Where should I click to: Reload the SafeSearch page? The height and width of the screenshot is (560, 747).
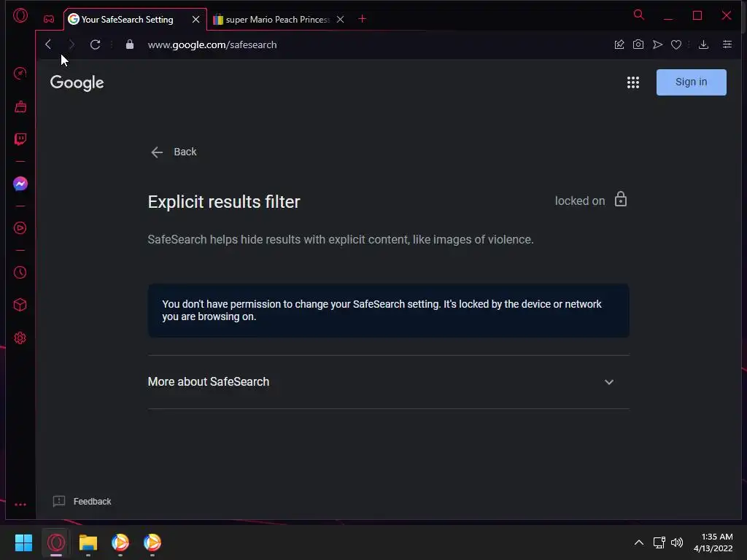96,44
